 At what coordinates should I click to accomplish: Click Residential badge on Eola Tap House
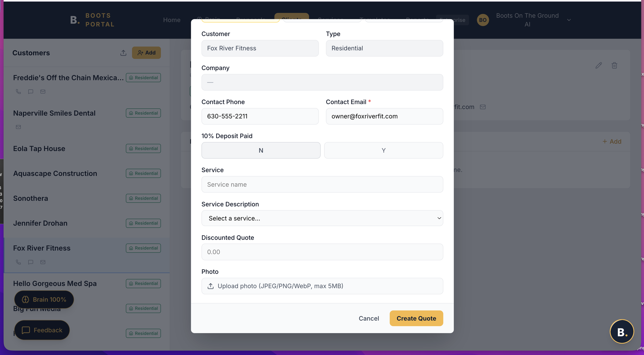coord(143,149)
